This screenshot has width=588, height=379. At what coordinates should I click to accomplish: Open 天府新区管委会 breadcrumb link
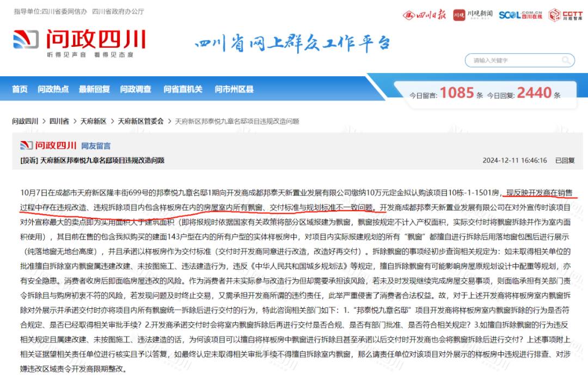point(141,121)
